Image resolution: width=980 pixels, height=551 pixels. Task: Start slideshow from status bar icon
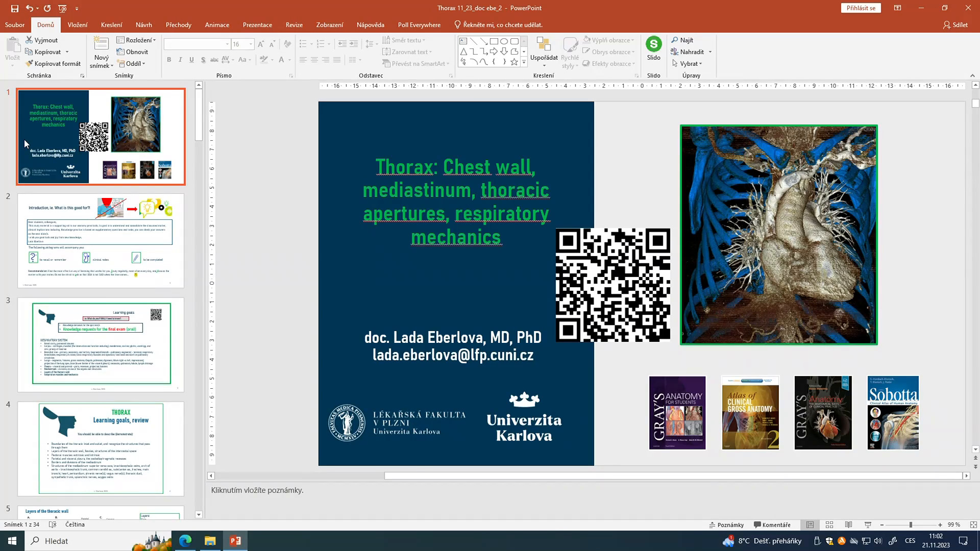[x=868, y=524]
